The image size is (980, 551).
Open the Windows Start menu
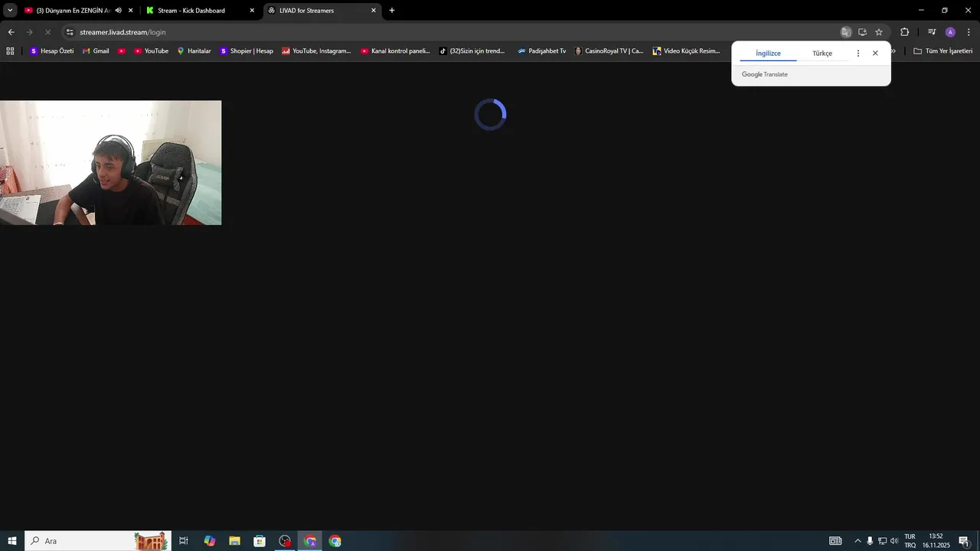point(12,541)
